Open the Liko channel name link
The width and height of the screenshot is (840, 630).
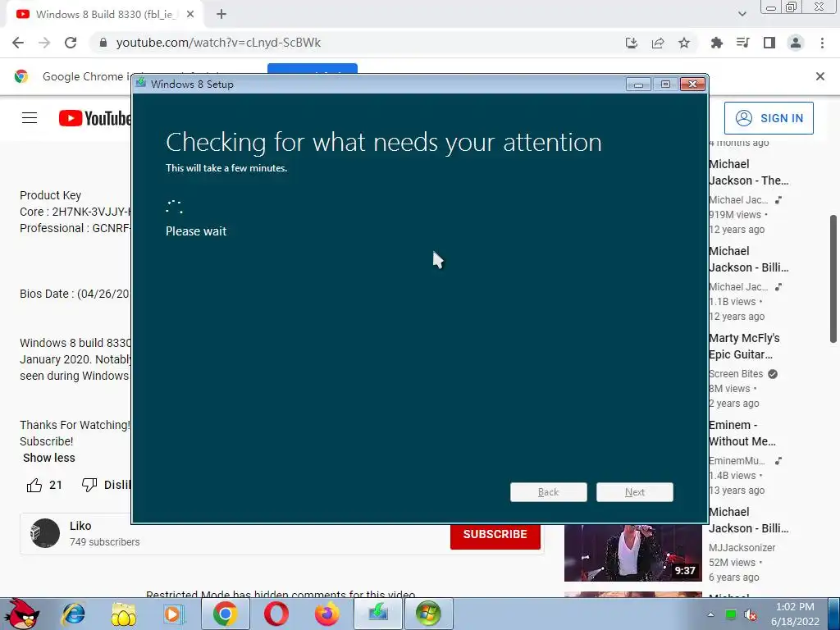click(80, 526)
